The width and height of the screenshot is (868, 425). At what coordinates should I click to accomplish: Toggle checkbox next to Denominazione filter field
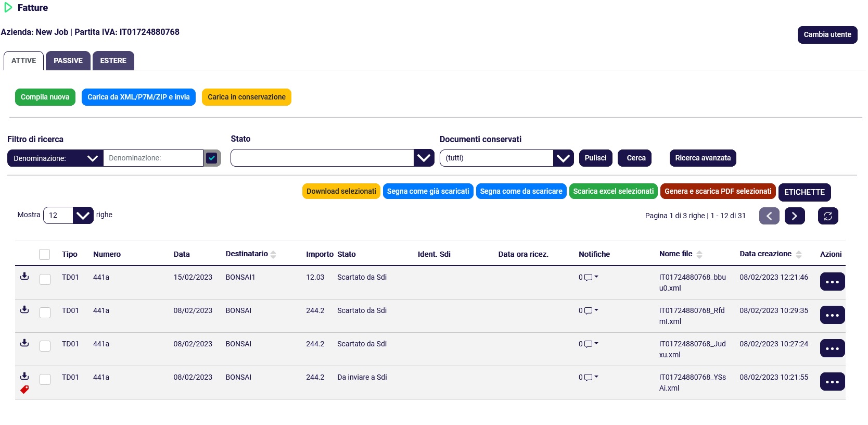click(211, 158)
